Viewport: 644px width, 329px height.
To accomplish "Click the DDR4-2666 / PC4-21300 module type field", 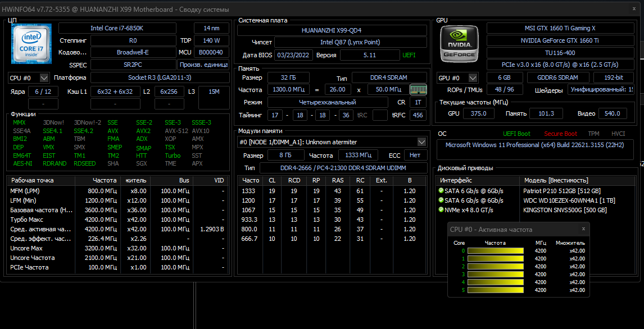I will (x=343, y=168).
